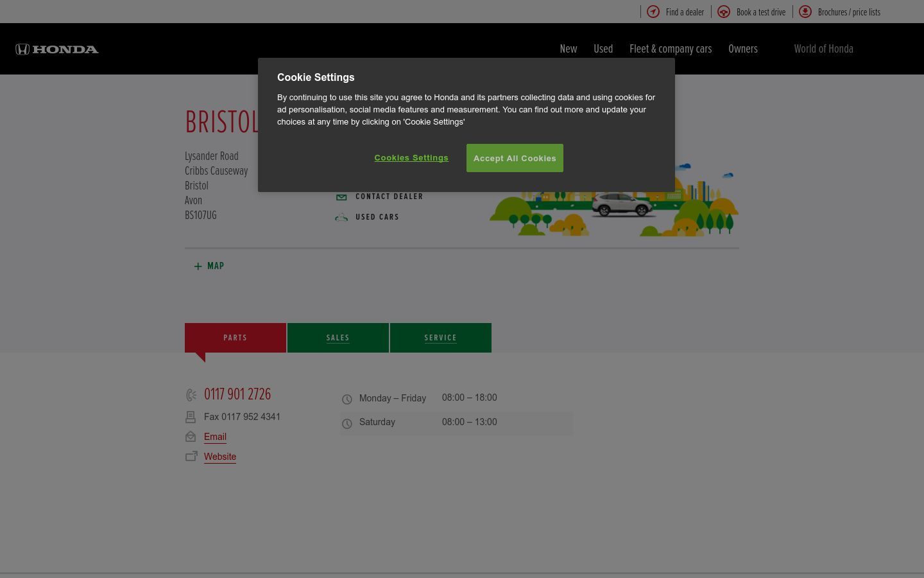Click Used Cars link

pos(377,217)
